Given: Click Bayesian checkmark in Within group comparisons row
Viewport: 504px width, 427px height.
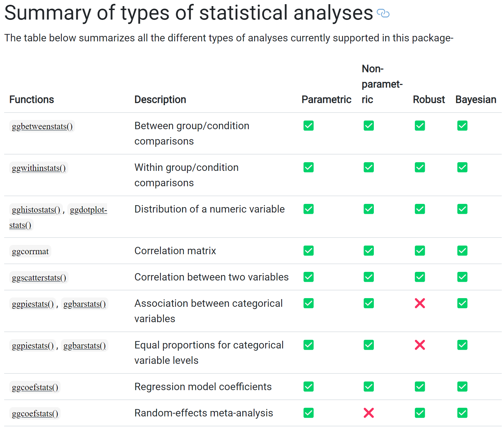Looking at the screenshot, I should pyautogui.click(x=462, y=167).
